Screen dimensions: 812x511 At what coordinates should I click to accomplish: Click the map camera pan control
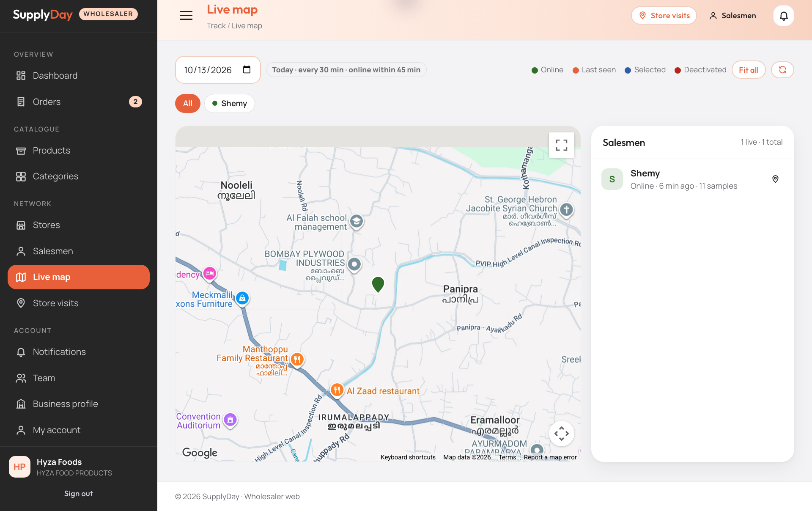click(x=562, y=434)
